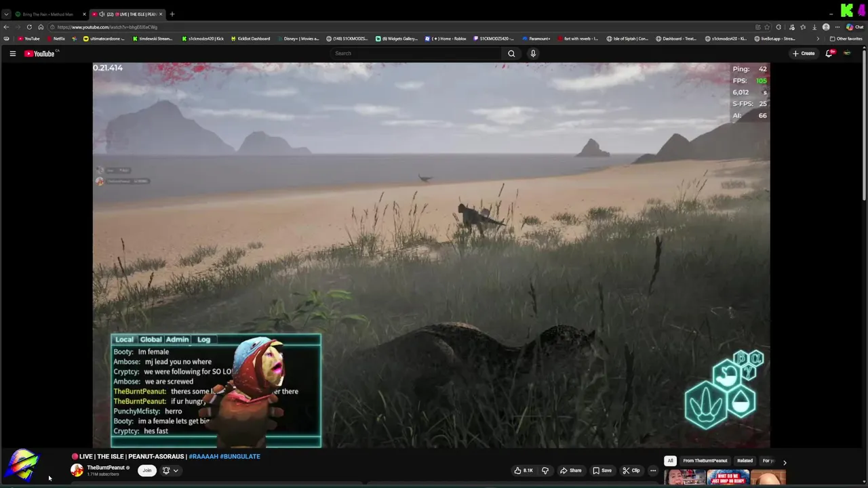Screen dimensions: 868x488
Task: Open the favorites hub icon
Action: tap(803, 27)
